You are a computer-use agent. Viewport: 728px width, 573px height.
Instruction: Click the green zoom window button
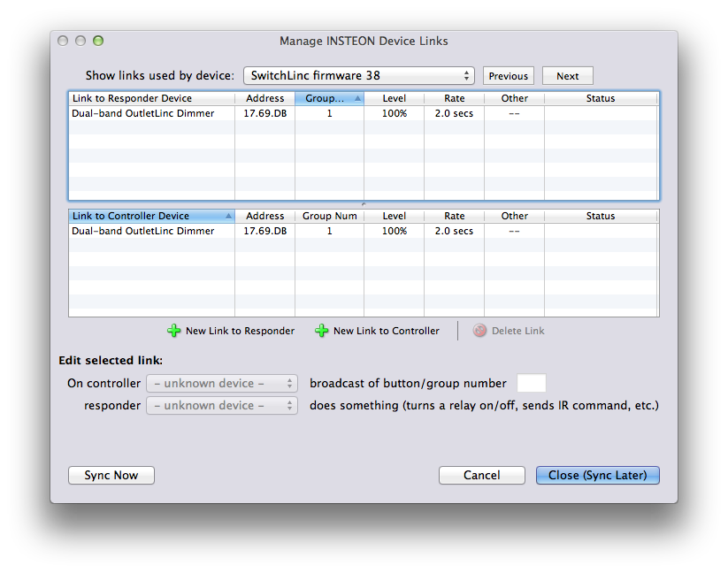(98, 41)
